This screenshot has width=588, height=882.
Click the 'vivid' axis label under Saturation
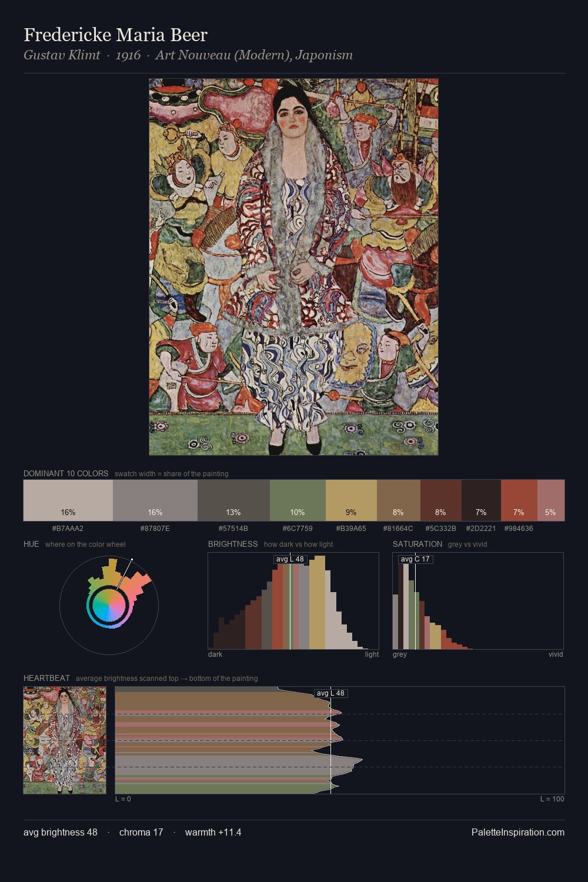(x=556, y=654)
